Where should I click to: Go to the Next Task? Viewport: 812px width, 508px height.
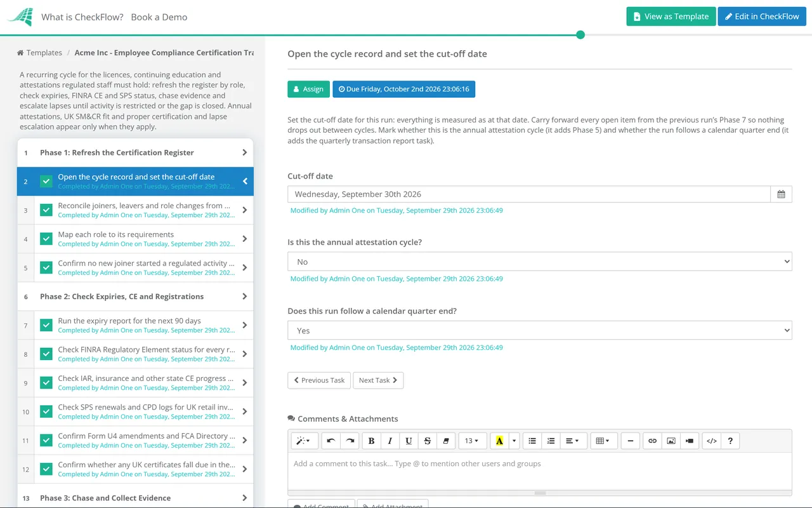coord(378,380)
